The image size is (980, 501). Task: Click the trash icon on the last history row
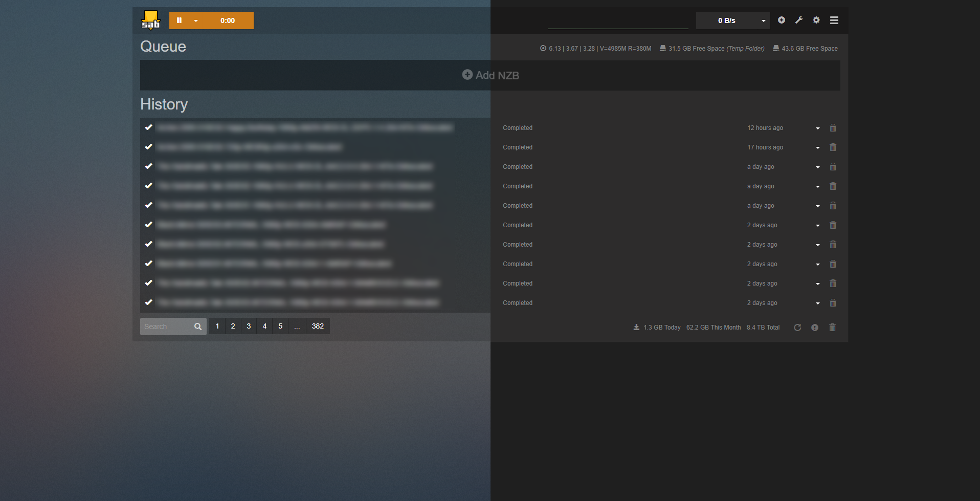click(833, 303)
